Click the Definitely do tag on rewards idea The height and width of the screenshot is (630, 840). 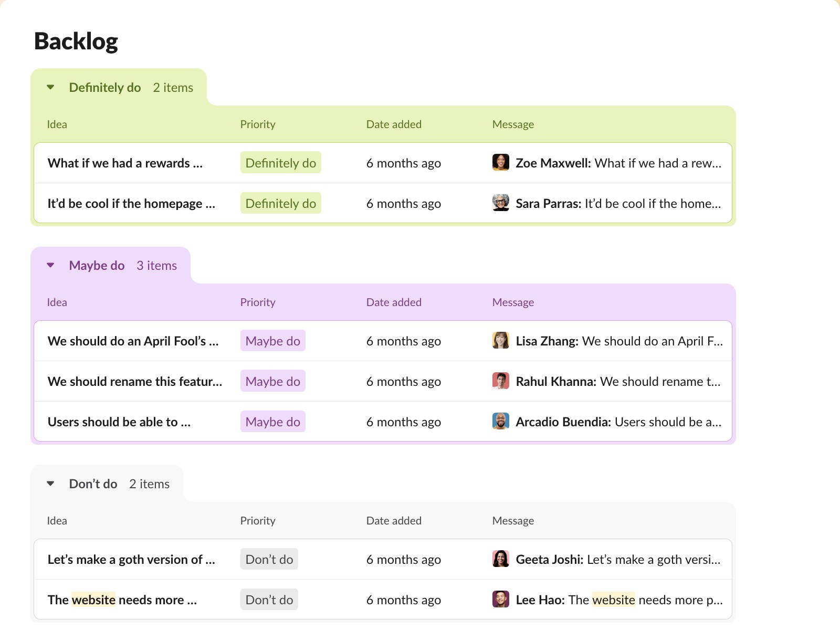pyautogui.click(x=280, y=163)
